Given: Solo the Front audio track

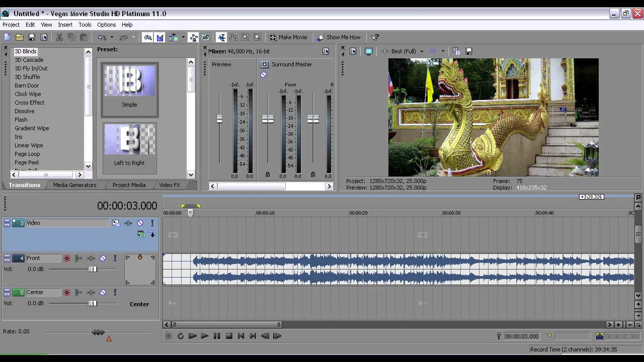Looking at the screenshot, I should point(115,258).
